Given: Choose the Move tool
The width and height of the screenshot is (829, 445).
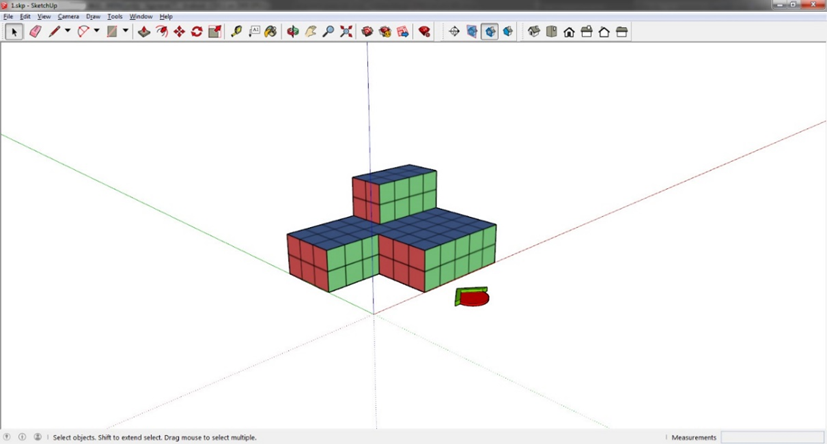Looking at the screenshot, I should click(179, 32).
